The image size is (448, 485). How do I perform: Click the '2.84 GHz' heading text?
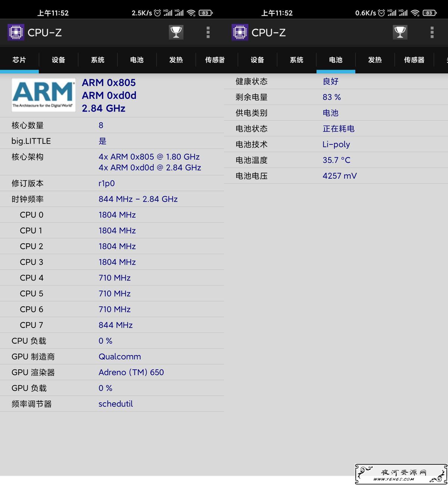pyautogui.click(x=104, y=108)
